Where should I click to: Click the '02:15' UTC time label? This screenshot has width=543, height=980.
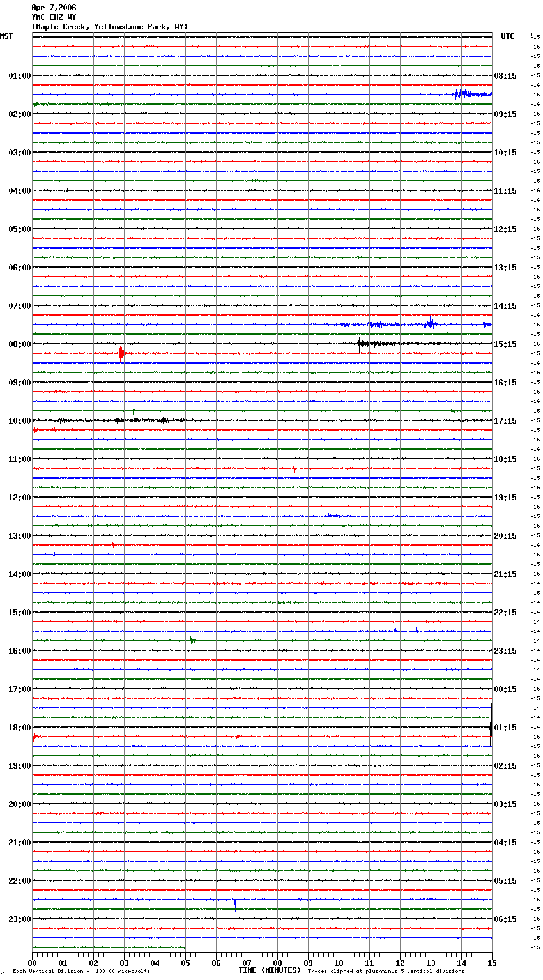pos(505,766)
